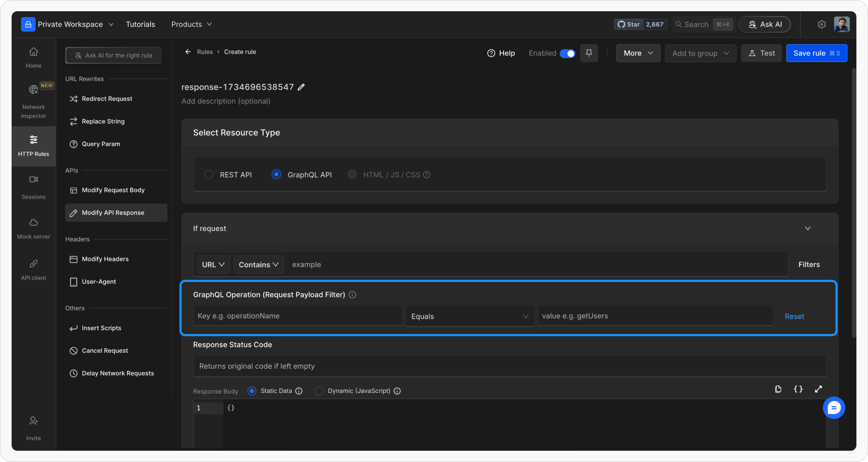Viewport: 868px width, 462px height.
Task: Toggle the Enabled switch off
Action: coord(567,54)
